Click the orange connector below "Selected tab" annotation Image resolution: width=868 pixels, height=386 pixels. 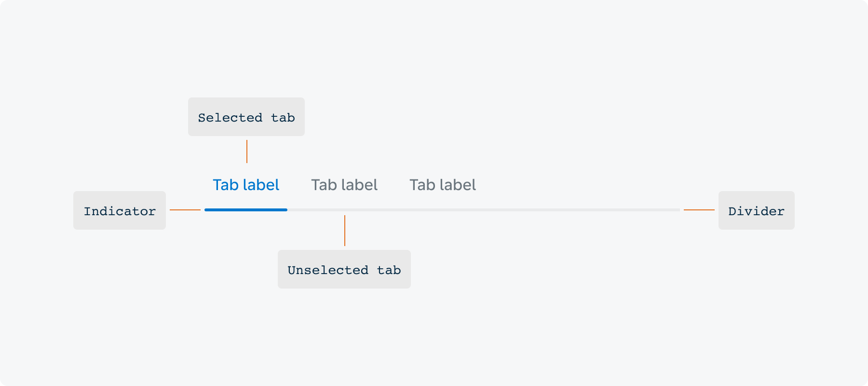tap(247, 152)
